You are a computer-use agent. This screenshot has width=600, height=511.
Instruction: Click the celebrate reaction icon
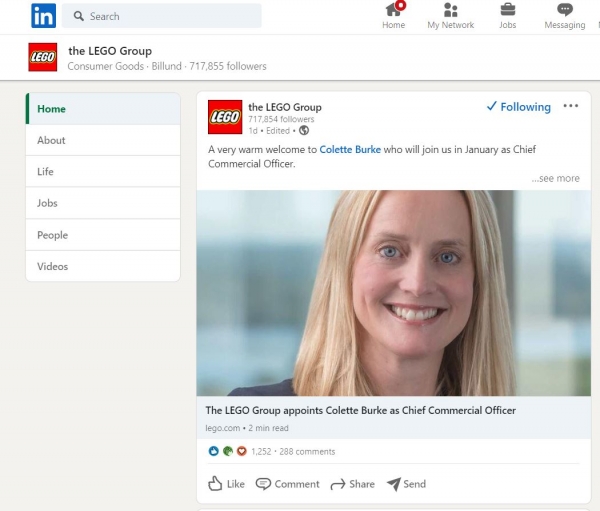point(228,451)
